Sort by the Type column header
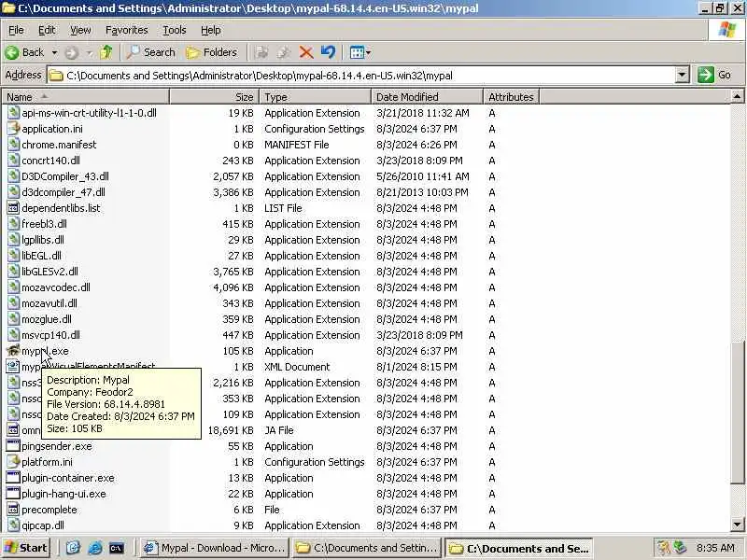747x560 pixels. [315, 97]
